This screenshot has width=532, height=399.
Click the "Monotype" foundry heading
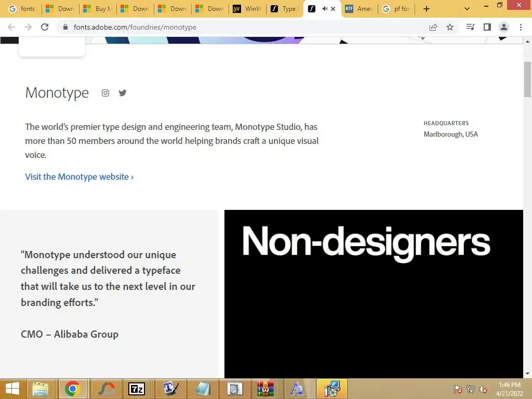click(x=57, y=92)
